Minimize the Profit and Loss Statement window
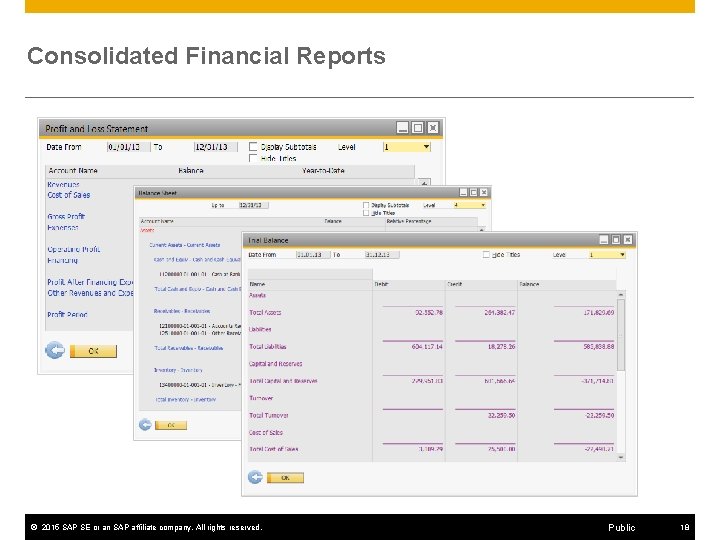The image size is (720, 540). 402,128
